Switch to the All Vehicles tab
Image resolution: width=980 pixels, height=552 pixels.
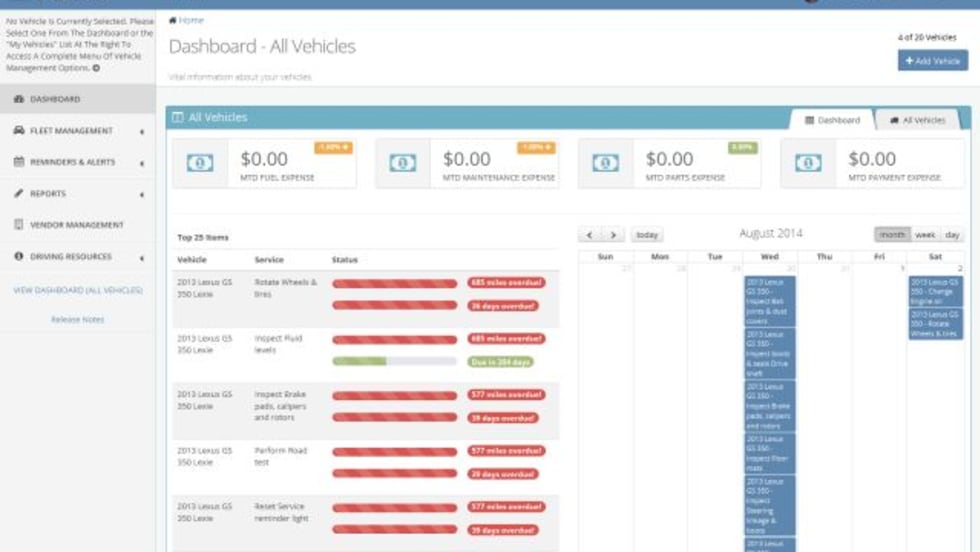917,120
